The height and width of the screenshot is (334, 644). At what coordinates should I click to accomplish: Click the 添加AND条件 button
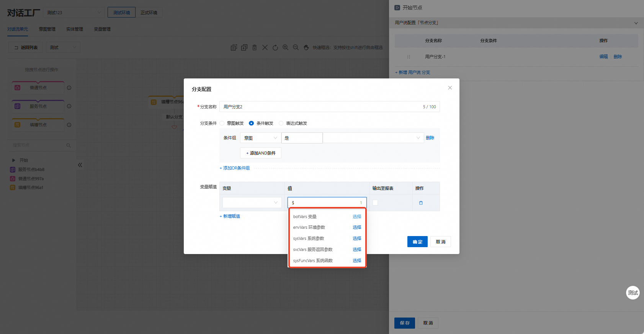pos(261,153)
